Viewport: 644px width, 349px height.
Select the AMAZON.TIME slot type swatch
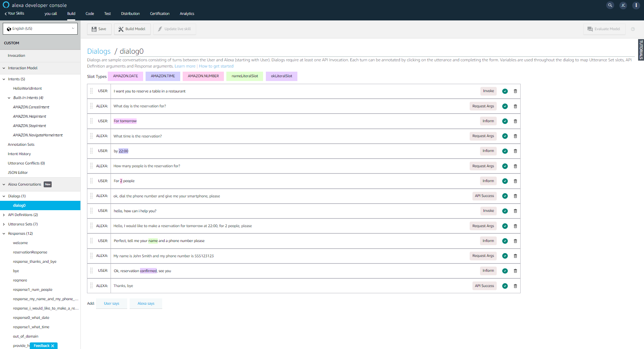163,76
